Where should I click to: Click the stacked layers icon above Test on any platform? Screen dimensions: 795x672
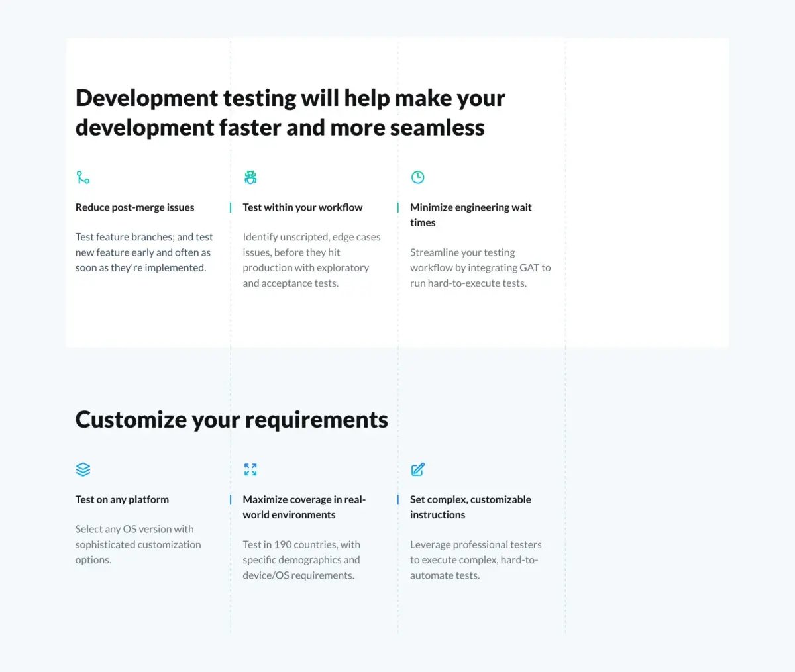83,469
